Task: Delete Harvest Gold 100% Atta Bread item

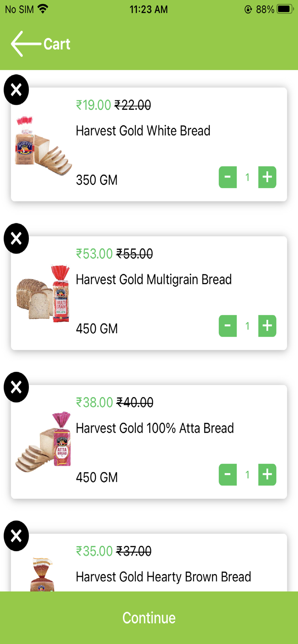Action: [16, 387]
